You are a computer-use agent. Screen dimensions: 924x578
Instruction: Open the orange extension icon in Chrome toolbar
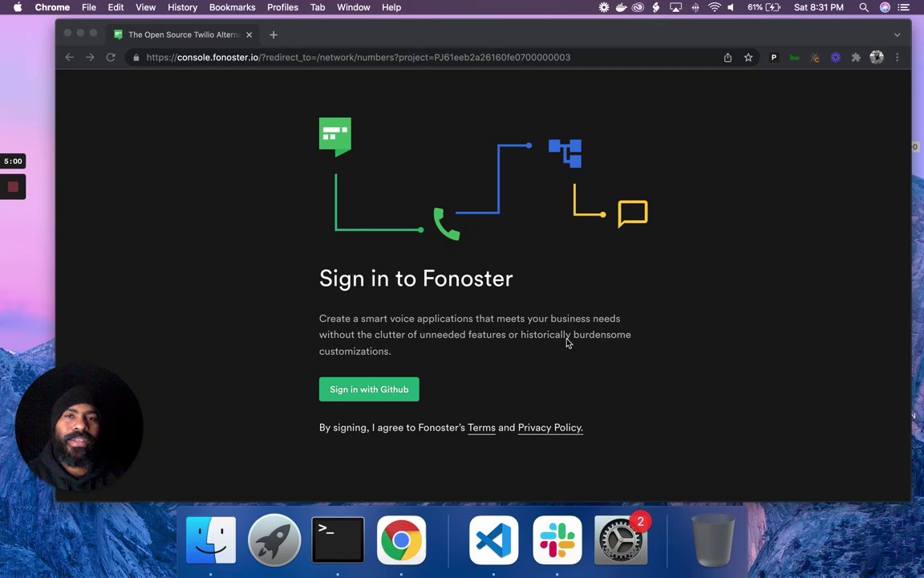coord(815,57)
